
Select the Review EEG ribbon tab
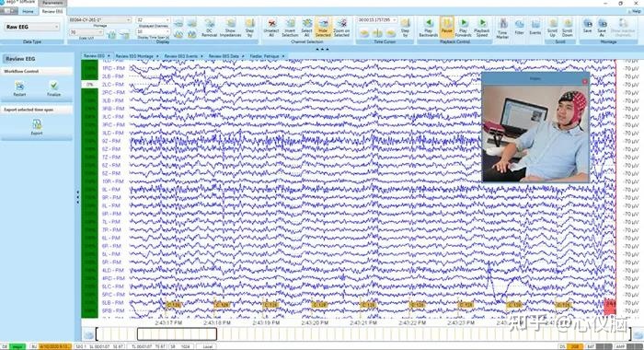point(52,12)
